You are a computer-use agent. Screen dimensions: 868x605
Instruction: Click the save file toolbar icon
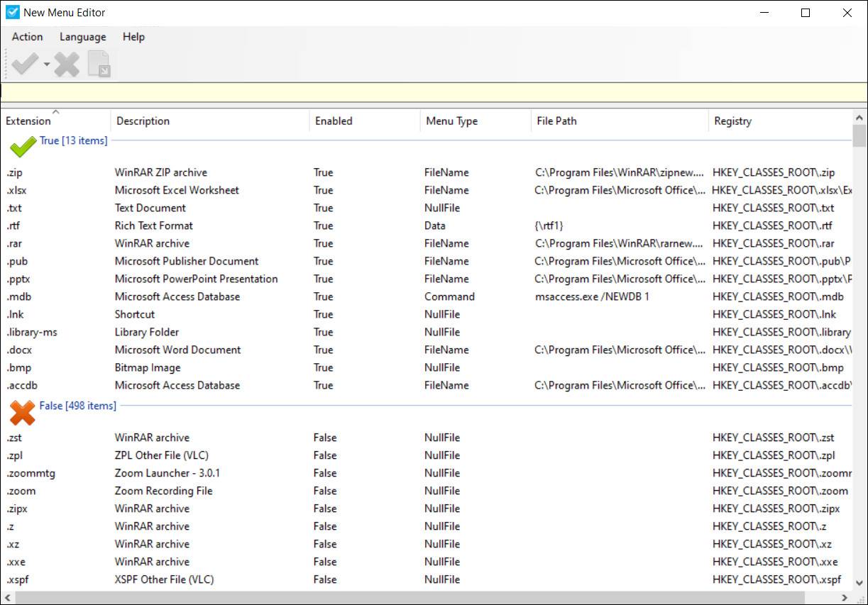pos(99,63)
